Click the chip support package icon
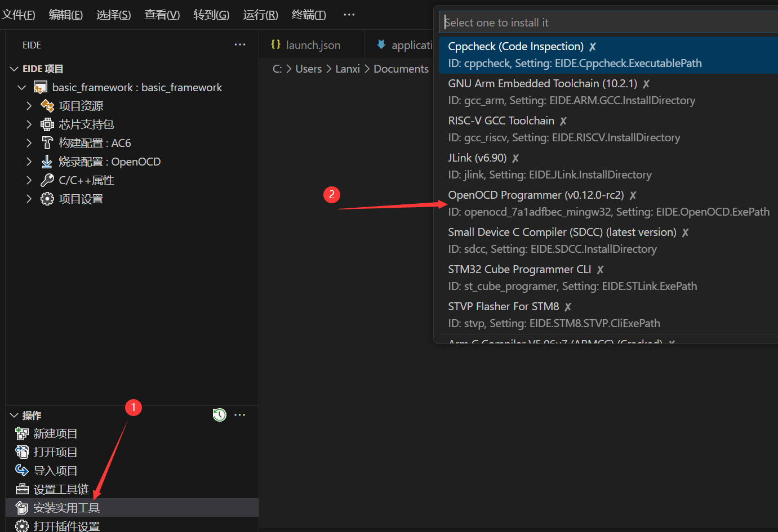Image resolution: width=778 pixels, height=532 pixels. pos(47,124)
